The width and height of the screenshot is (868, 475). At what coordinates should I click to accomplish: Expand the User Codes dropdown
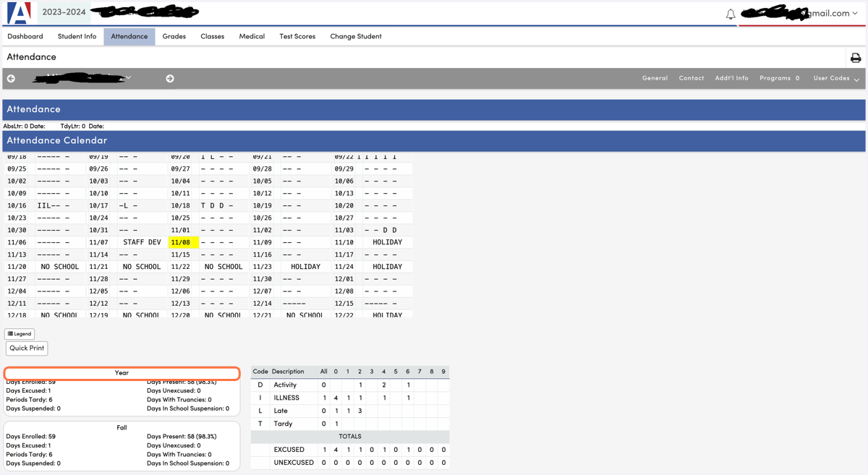[836, 78]
